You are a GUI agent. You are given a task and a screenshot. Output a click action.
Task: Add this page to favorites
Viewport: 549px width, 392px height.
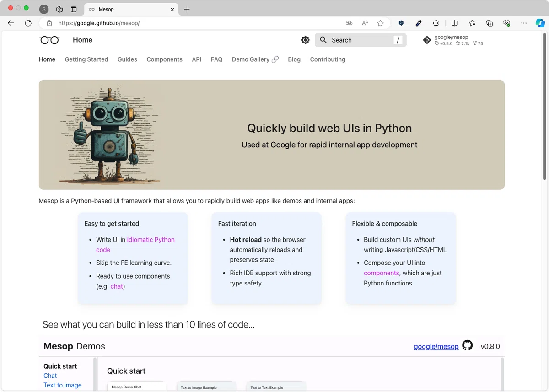[x=380, y=23]
